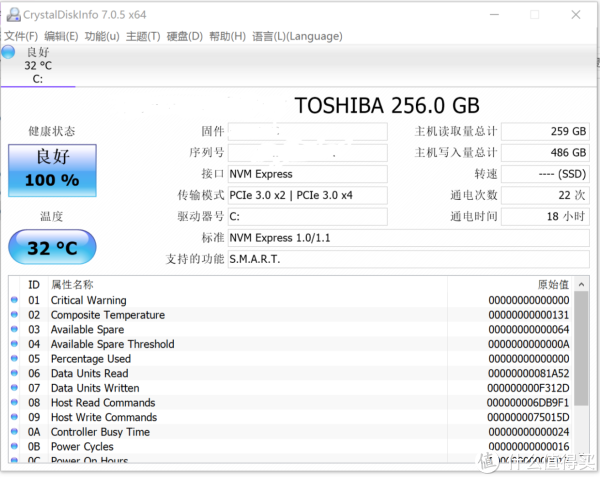Open the 文件(F) menu
Screen dimensions: 600x479
[21, 36]
